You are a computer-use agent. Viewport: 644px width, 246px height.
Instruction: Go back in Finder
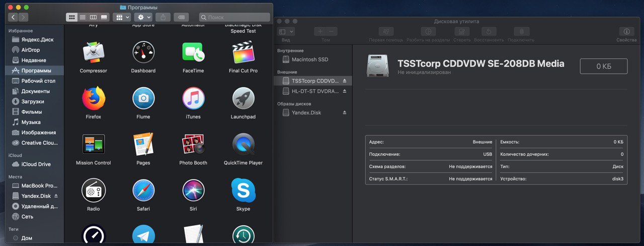click(13, 17)
